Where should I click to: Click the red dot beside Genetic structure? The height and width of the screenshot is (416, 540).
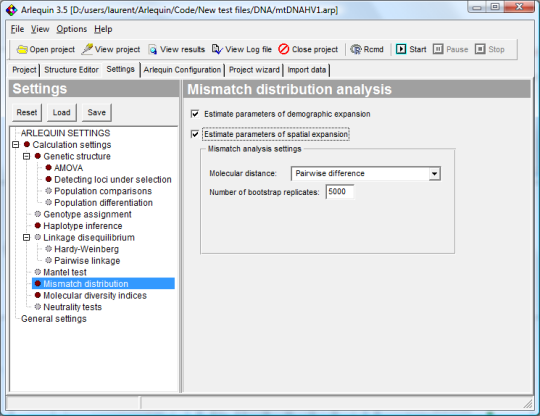click(x=38, y=156)
